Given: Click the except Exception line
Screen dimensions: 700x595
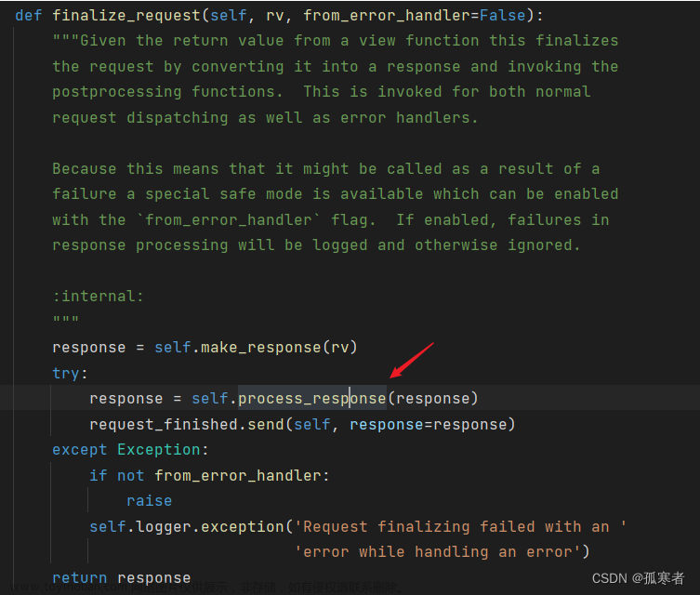Looking at the screenshot, I should pyautogui.click(x=130, y=449).
